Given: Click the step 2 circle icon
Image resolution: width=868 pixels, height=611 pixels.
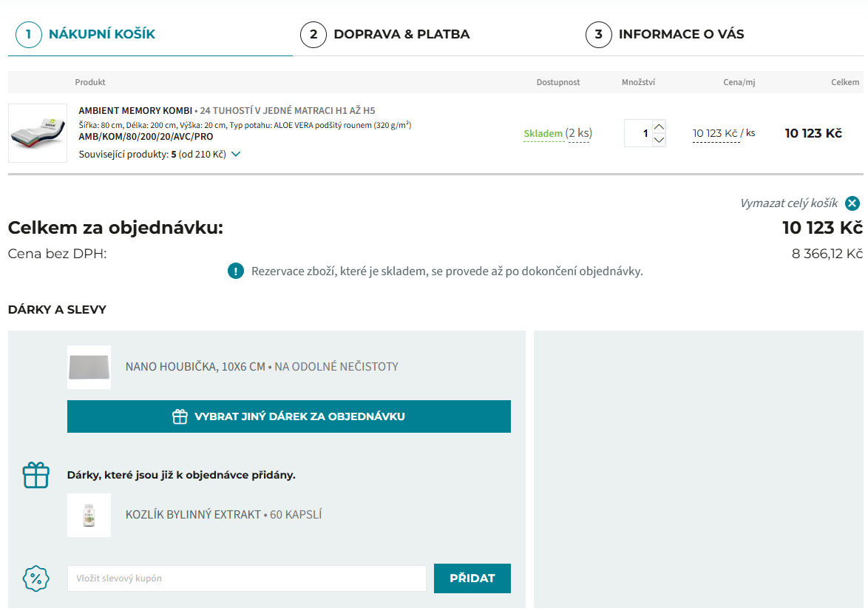Looking at the screenshot, I should (313, 34).
